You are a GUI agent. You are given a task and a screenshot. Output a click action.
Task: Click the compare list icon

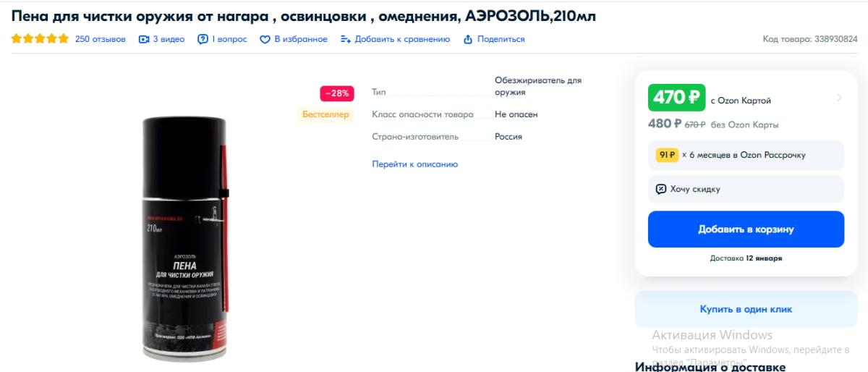[x=345, y=39]
